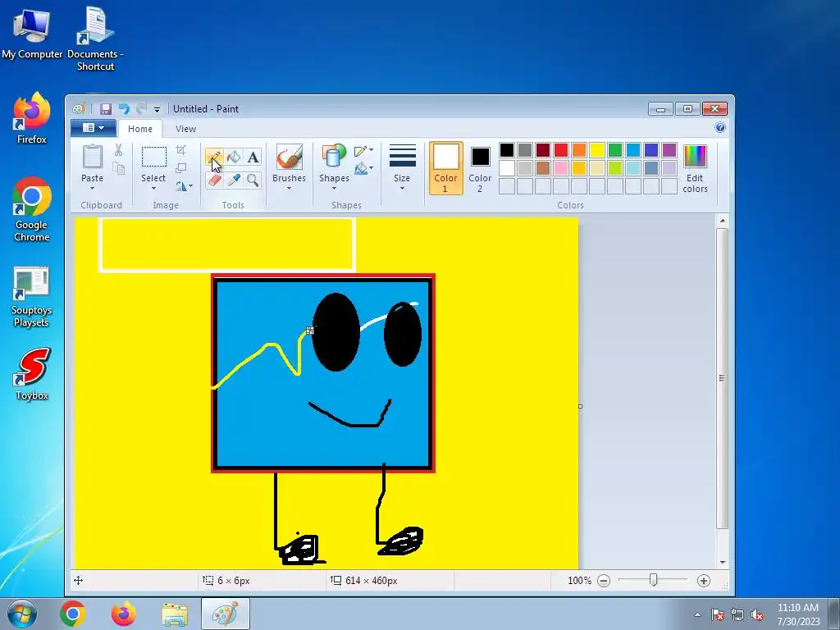Switch to the Home ribbon tab
This screenshot has width=840, height=630.
pyautogui.click(x=139, y=129)
